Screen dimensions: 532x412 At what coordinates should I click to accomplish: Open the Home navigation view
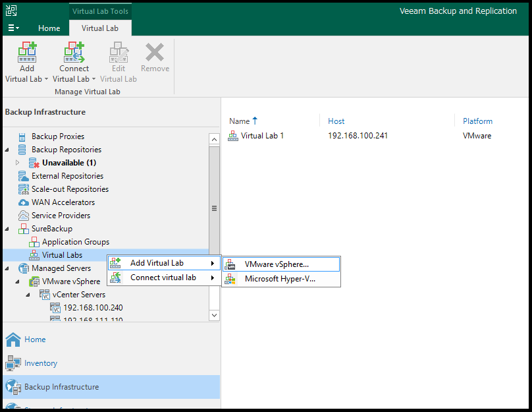pos(35,339)
